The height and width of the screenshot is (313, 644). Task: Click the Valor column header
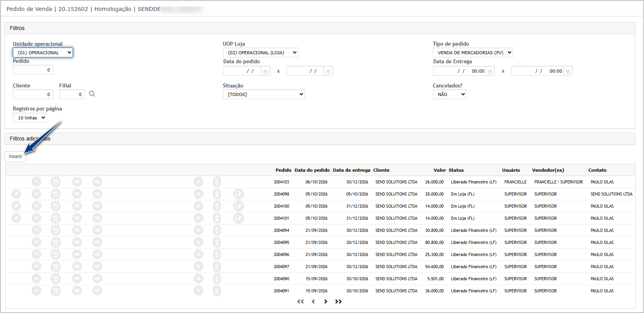[440, 170]
